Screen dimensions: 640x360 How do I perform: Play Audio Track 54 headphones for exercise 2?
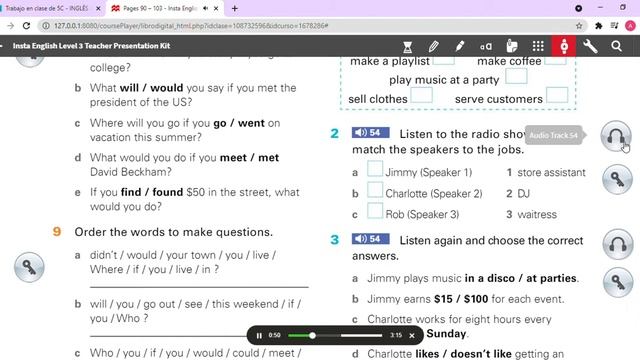coord(616,136)
